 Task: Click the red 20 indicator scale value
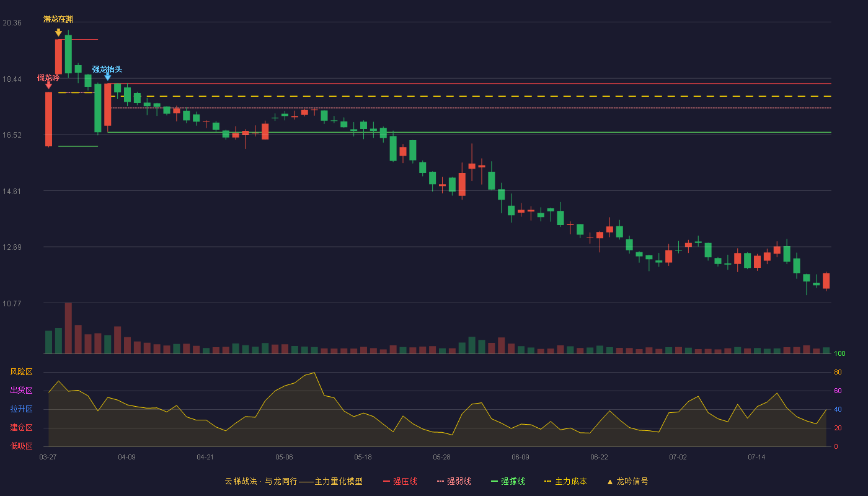pos(838,428)
